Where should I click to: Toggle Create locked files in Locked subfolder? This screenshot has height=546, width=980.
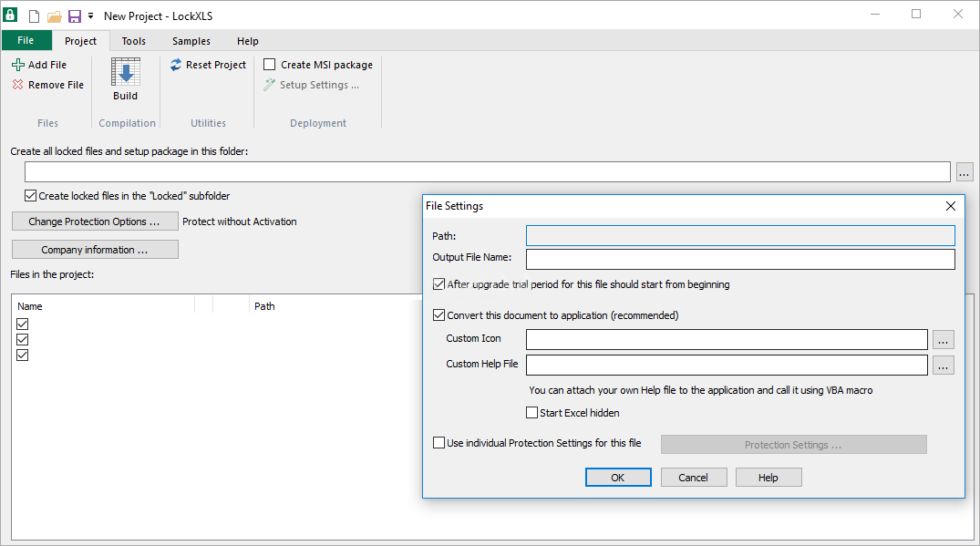[31, 196]
